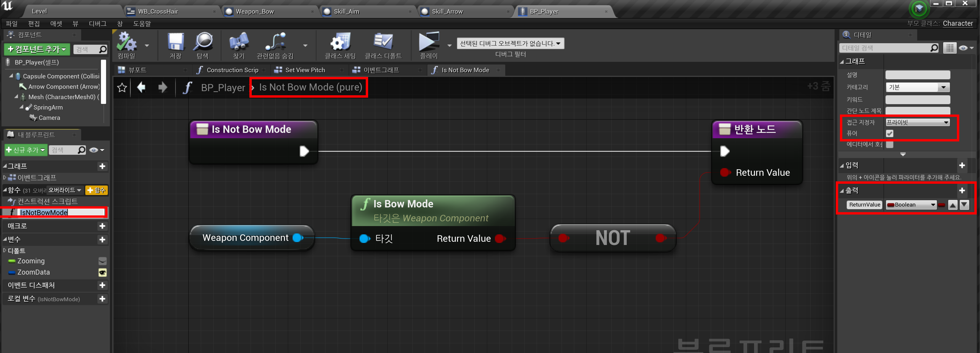Open Access Specifier dropdown
Image resolution: width=980 pixels, height=353 pixels.
tap(918, 122)
